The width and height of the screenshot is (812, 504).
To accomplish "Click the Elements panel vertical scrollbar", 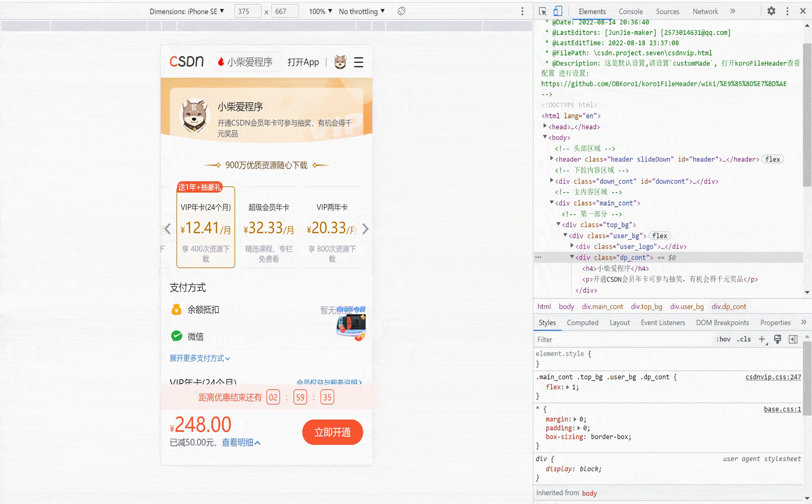I will click(807, 115).
